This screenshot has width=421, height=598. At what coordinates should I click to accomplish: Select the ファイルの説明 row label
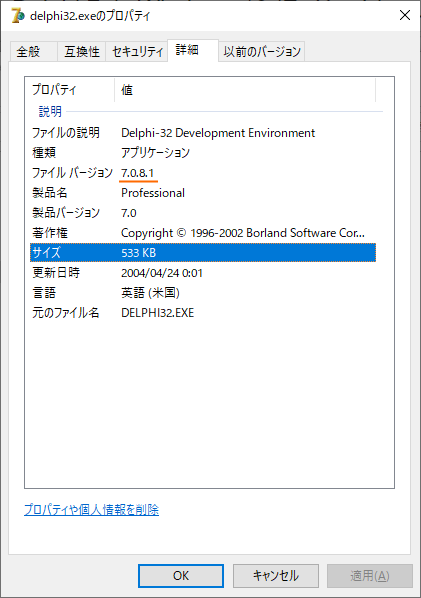(x=66, y=133)
